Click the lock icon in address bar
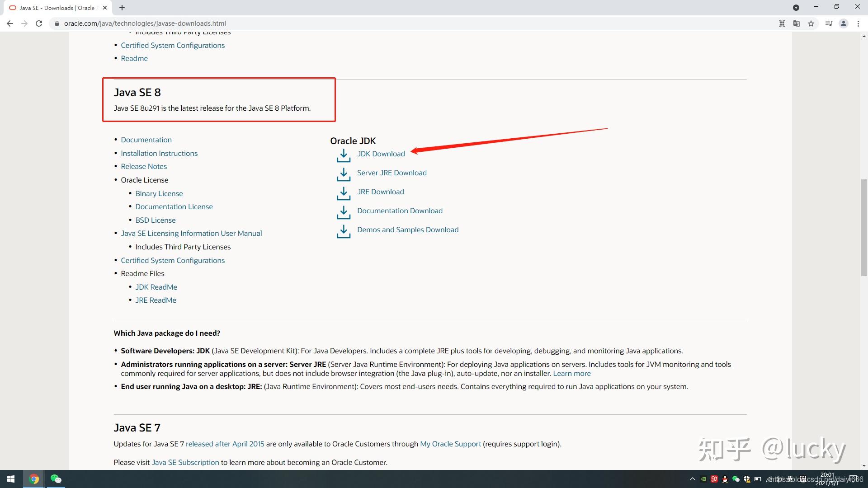 [57, 23]
